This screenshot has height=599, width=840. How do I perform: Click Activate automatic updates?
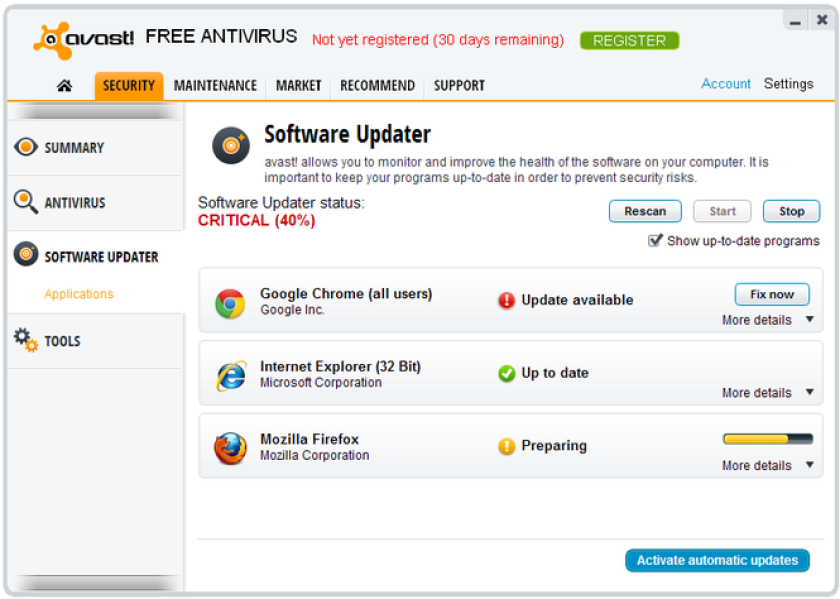coord(717,560)
